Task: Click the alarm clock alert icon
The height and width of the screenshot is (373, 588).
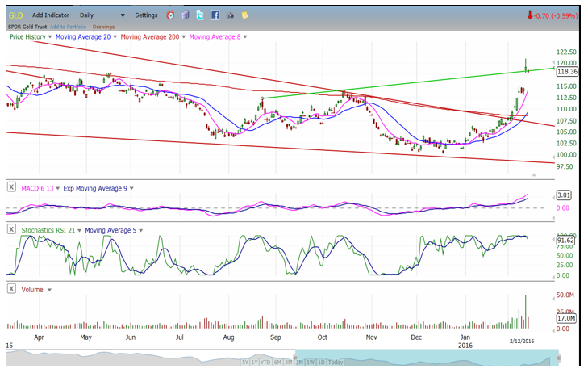Action: pyautogui.click(x=170, y=15)
